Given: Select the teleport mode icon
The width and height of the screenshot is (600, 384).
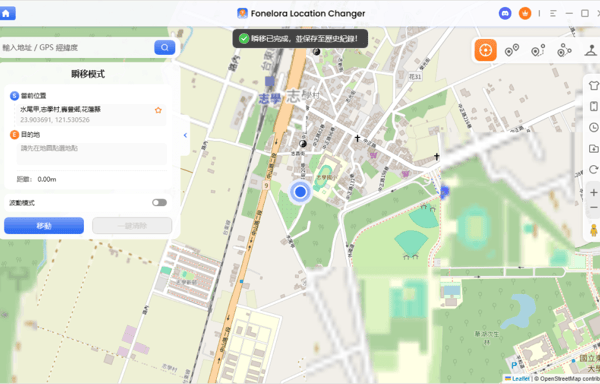Looking at the screenshot, I should tap(486, 50).
